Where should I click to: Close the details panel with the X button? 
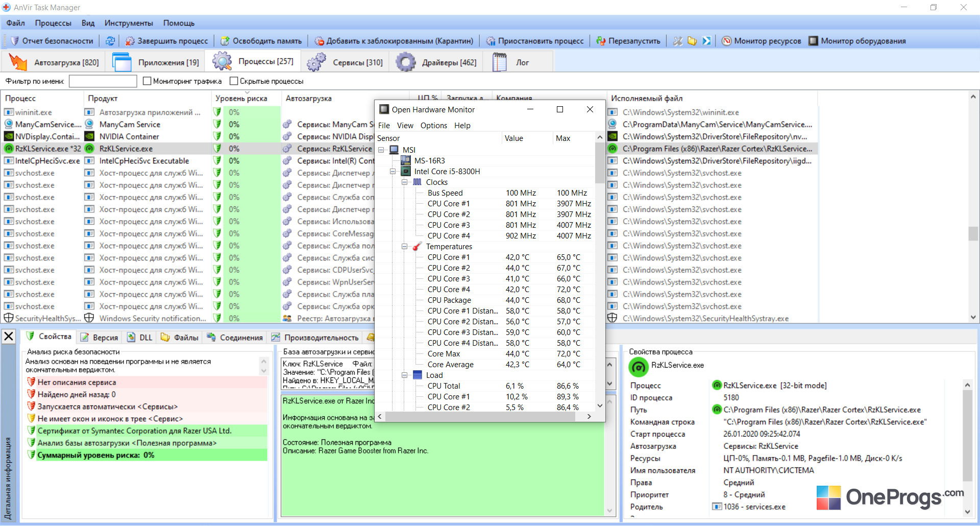pos(9,337)
